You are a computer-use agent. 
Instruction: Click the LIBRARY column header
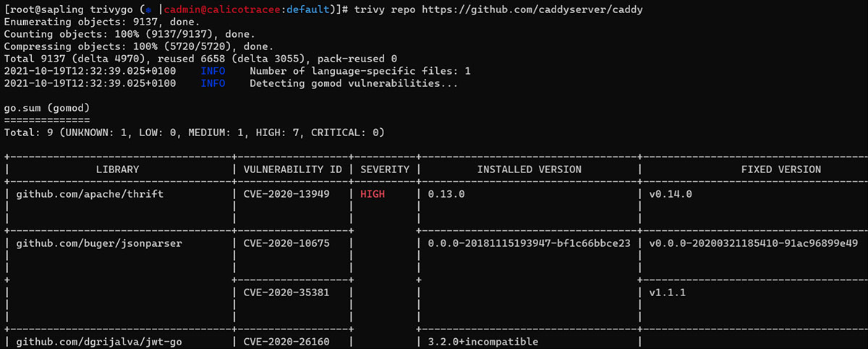[118, 169]
